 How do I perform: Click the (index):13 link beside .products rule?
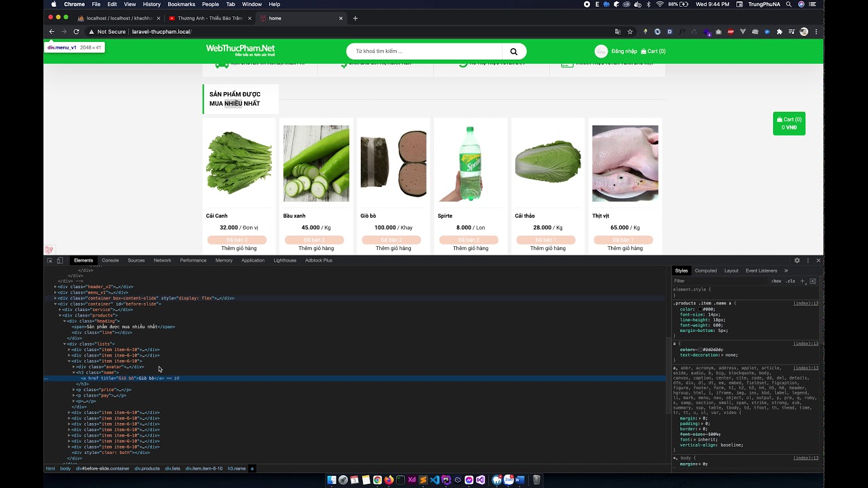(x=806, y=303)
